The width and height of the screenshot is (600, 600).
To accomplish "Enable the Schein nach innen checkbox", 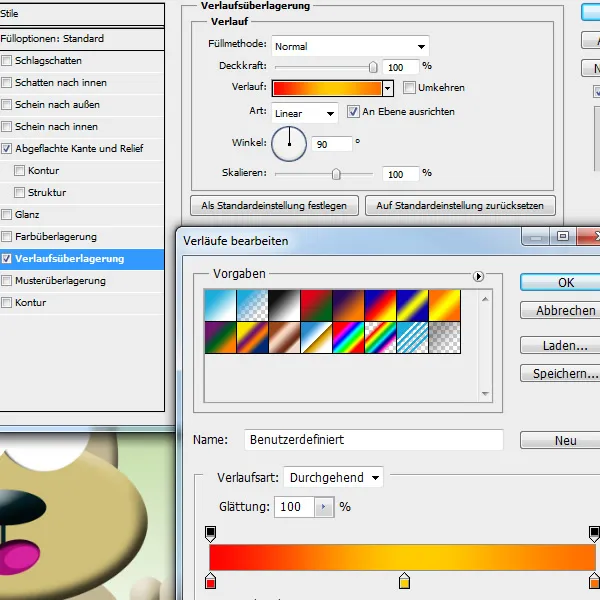I will [7, 127].
